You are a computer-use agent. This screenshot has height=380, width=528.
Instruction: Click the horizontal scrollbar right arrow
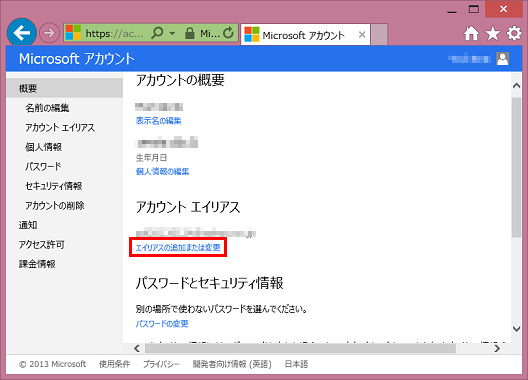click(x=497, y=348)
